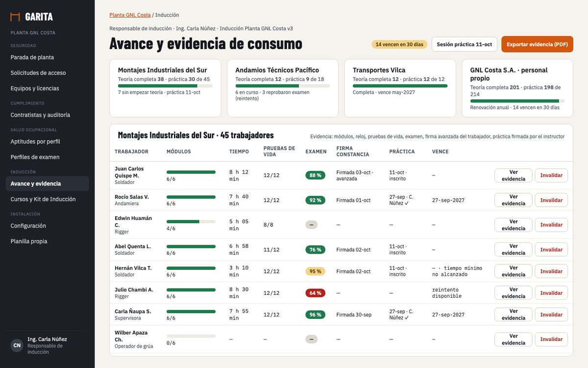Invalidate Rocío Salas V. record

[551, 200]
